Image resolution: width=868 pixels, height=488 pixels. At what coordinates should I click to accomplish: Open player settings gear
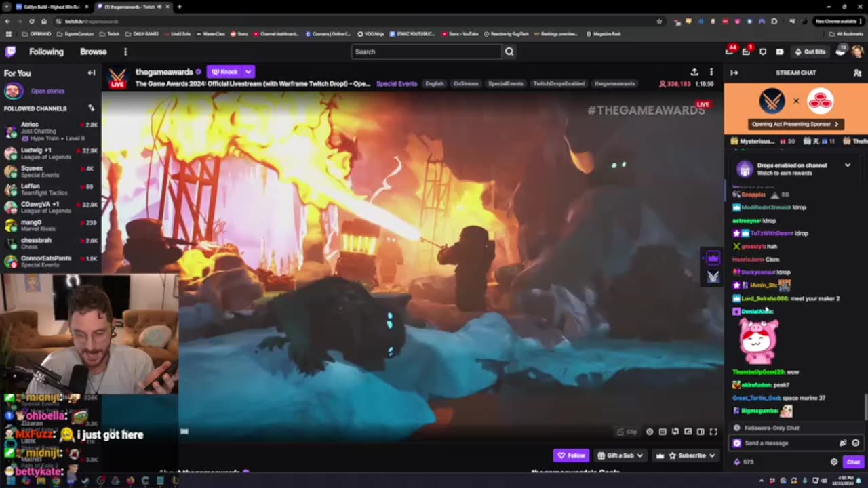click(650, 432)
